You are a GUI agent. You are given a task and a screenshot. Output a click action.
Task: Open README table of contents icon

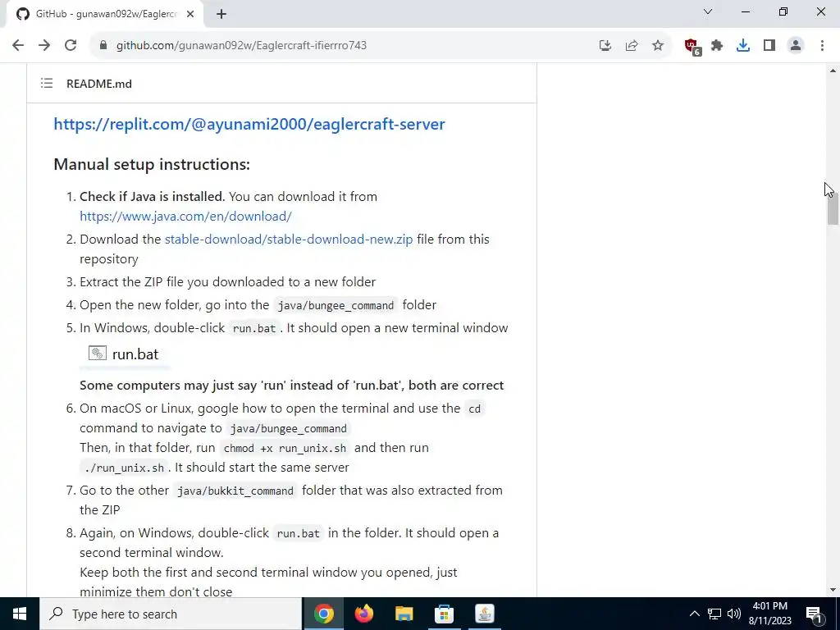[x=47, y=83]
